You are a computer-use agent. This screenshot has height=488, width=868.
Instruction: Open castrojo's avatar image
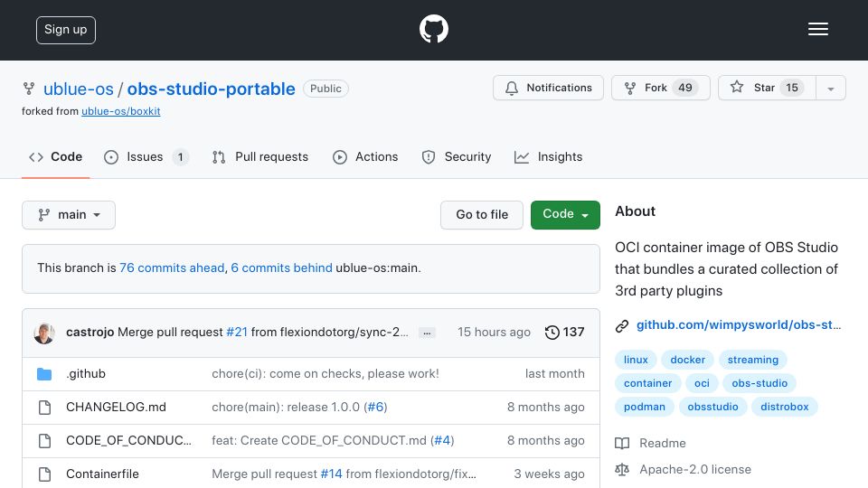click(44, 333)
